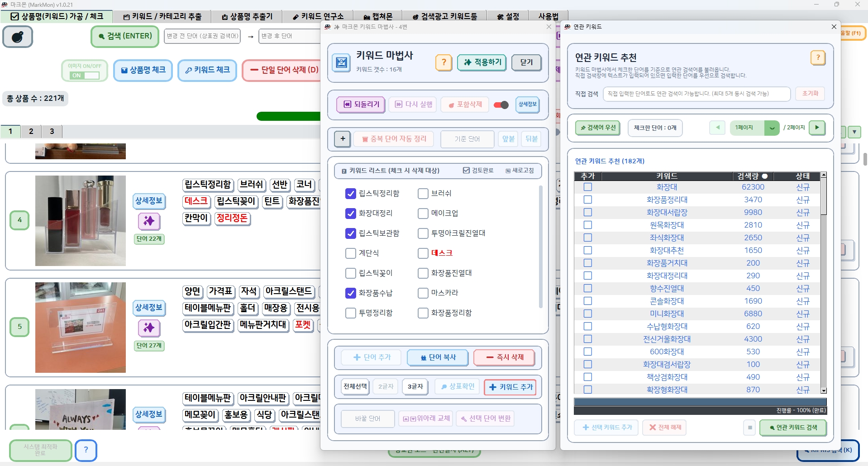Click 상품명 체크 button
The height and width of the screenshot is (466, 868).
pos(143,70)
